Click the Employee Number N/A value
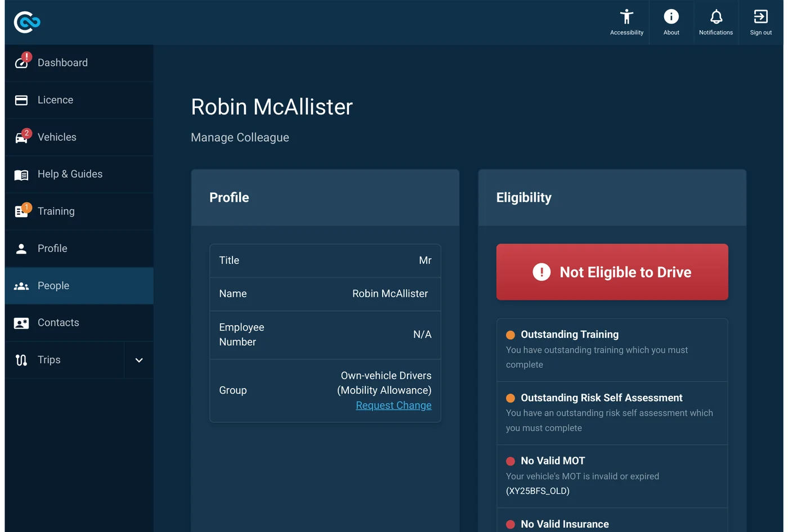788x532 pixels. 422,335
